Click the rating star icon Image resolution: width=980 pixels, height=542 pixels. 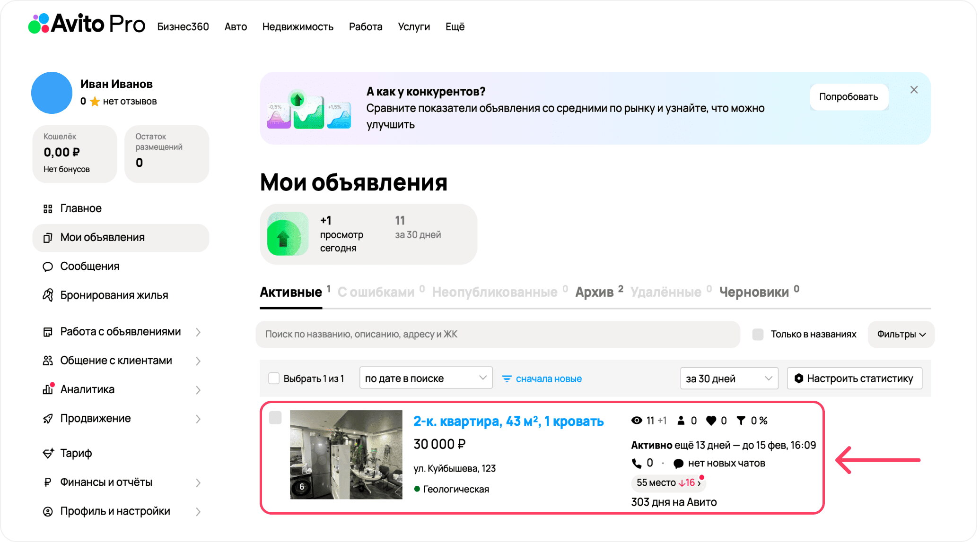tap(95, 102)
